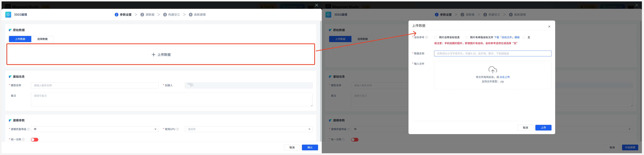
Task: Click the help icon next to 使用GPU
Action: (178, 129)
